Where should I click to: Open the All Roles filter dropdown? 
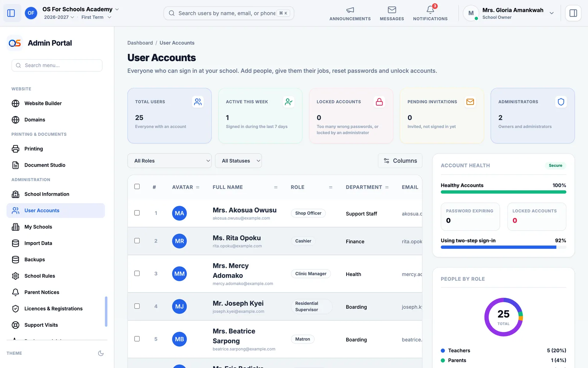point(169,161)
